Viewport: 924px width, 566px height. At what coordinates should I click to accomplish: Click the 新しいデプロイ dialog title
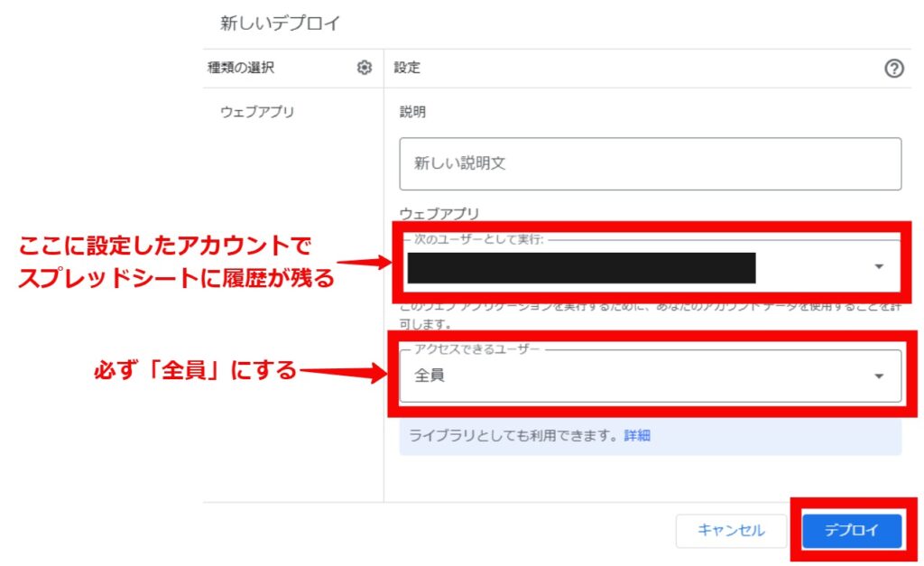point(280,23)
